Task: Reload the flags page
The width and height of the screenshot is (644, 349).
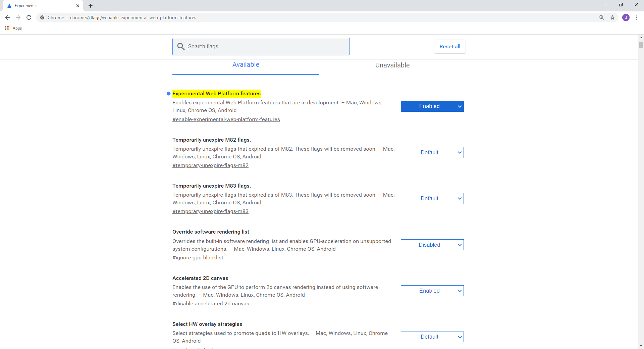Action: 29,17
